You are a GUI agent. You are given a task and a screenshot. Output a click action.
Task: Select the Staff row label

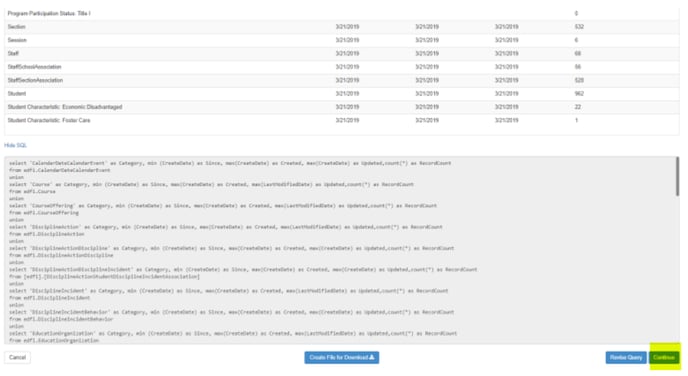point(13,54)
